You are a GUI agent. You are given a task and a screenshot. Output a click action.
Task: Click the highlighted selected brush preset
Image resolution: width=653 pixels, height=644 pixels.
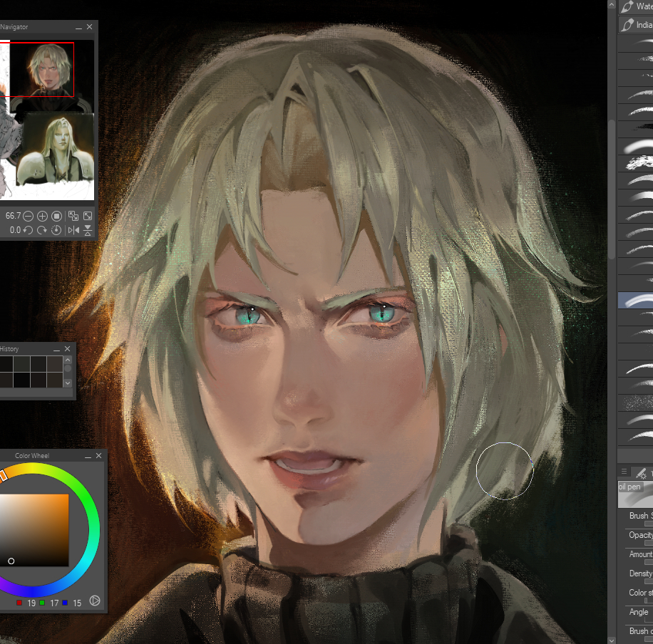point(636,300)
